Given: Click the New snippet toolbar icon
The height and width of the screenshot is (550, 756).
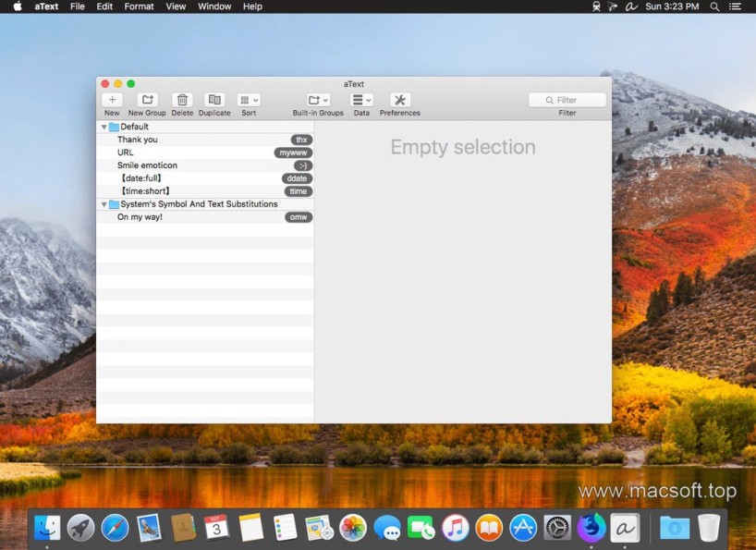Looking at the screenshot, I should tap(112, 100).
